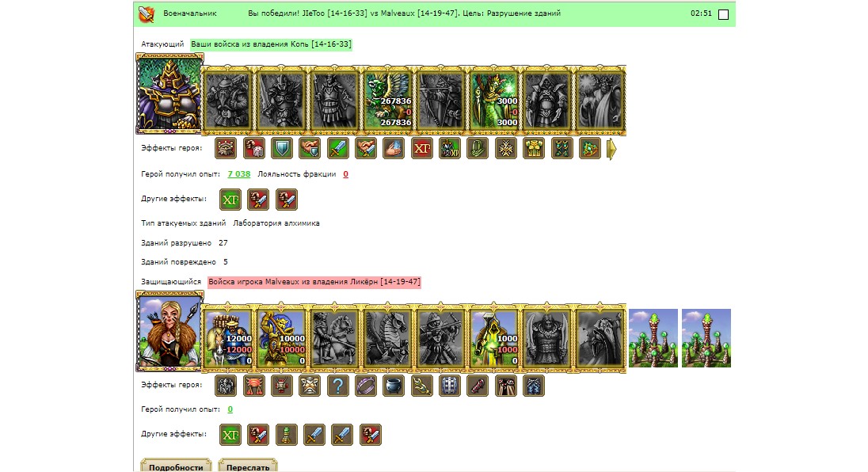
Task: Select the 267836 winged unit slot
Action: (x=387, y=100)
